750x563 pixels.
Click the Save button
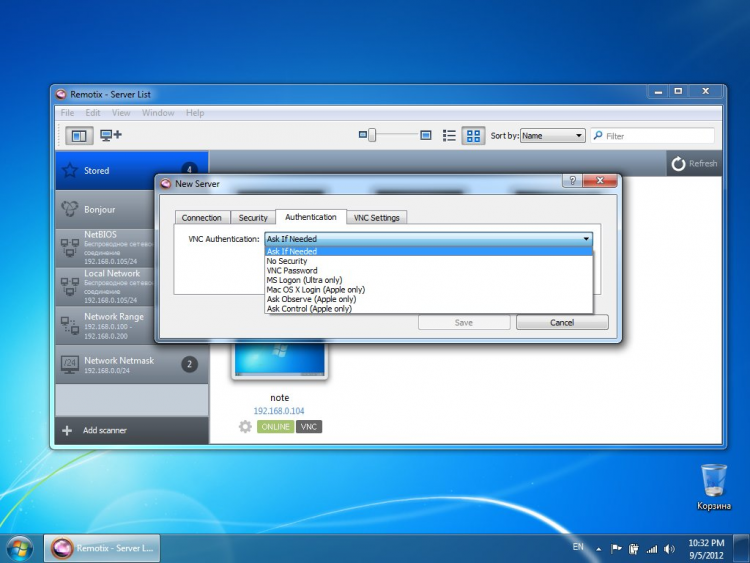tap(464, 322)
